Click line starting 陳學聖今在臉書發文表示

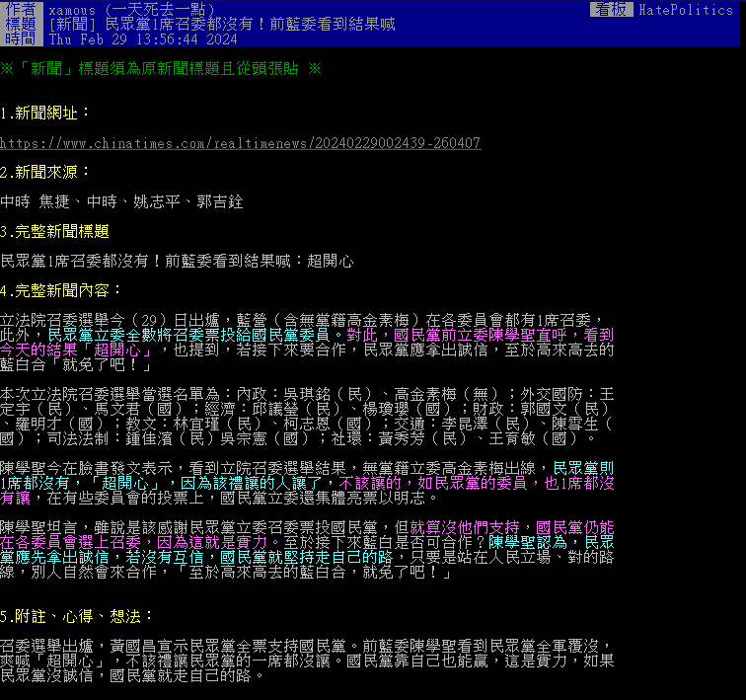(307, 468)
